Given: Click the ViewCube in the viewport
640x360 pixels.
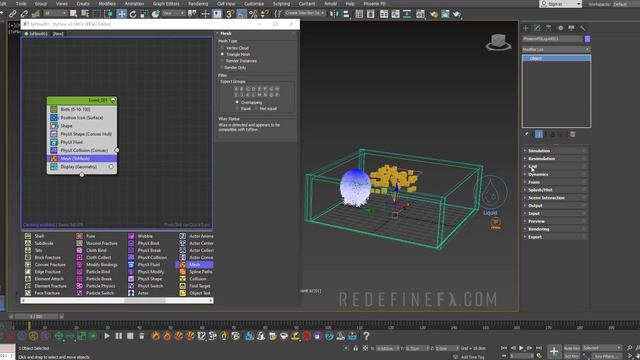Looking at the screenshot, I should [498, 42].
